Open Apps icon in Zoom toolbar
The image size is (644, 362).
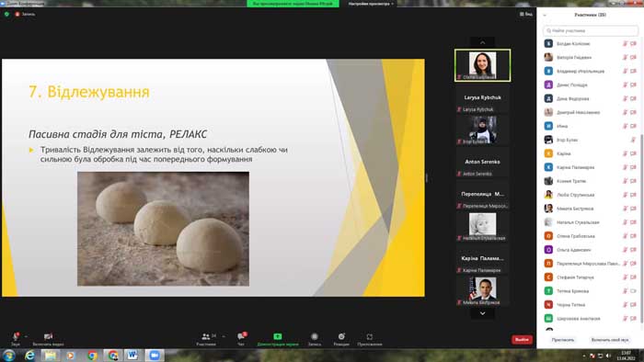coord(370,336)
